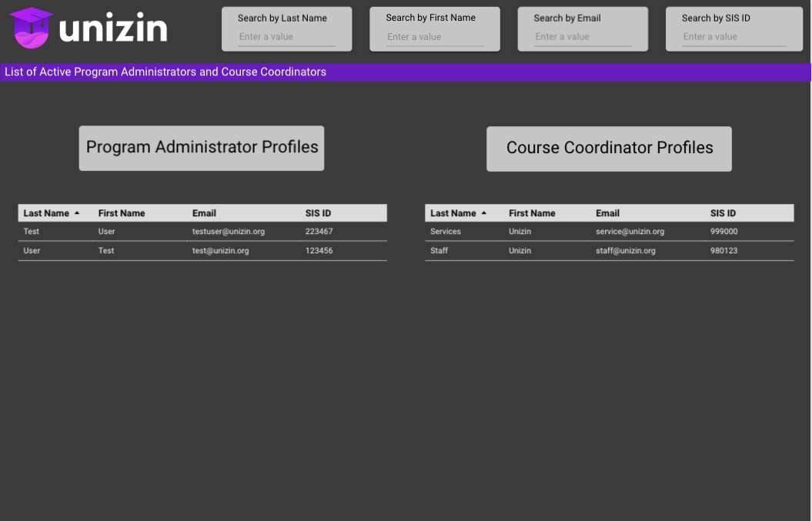Screen dimensions: 812x521
Task: Select last name Services
Action: click(446, 232)
